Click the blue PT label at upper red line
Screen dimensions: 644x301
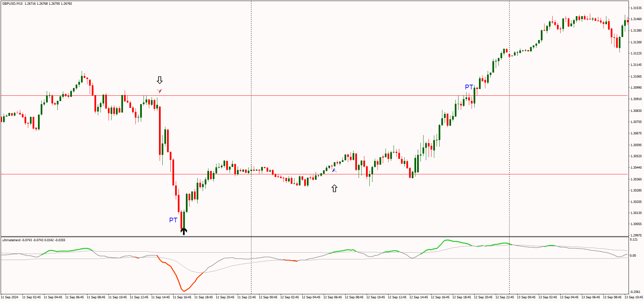click(x=469, y=87)
